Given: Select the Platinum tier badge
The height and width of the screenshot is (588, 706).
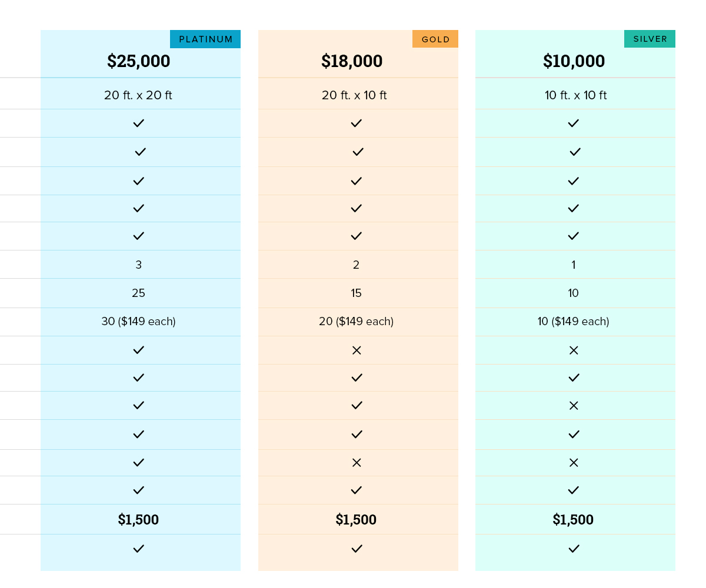Looking at the screenshot, I should coord(205,39).
